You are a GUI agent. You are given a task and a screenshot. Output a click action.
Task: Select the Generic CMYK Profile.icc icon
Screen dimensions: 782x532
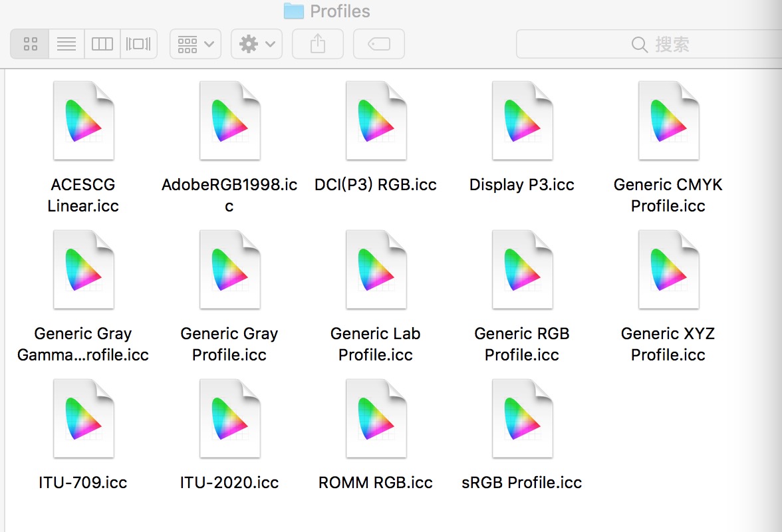click(668, 121)
